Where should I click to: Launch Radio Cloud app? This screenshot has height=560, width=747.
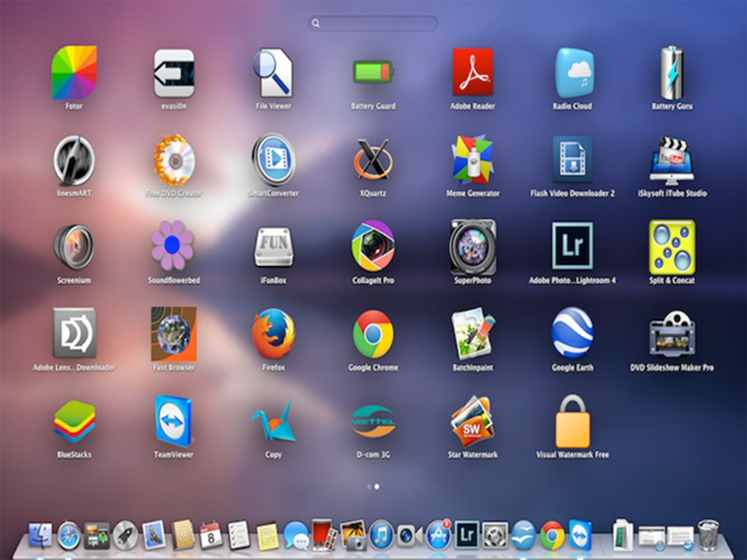571,73
